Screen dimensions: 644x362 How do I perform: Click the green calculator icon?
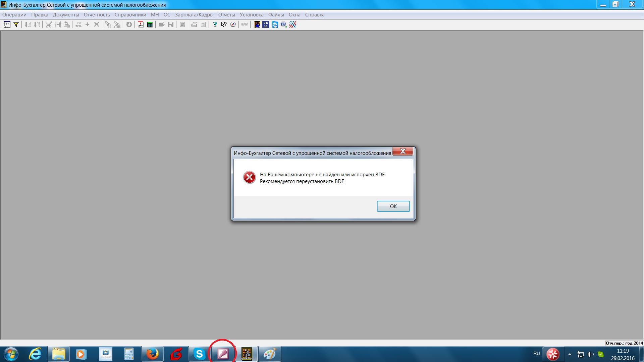150,24
